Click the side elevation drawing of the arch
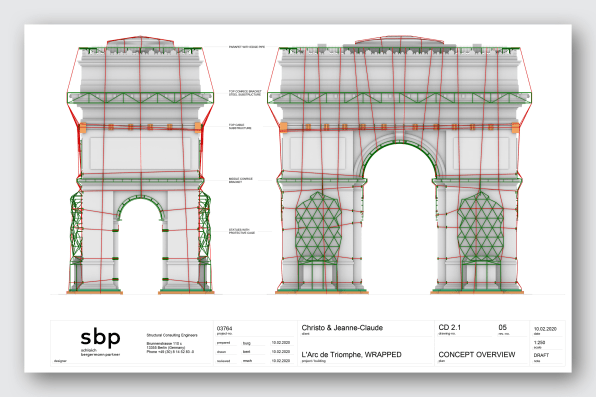Image resolution: width=596 pixels, height=397 pixels. pyautogui.click(x=140, y=165)
